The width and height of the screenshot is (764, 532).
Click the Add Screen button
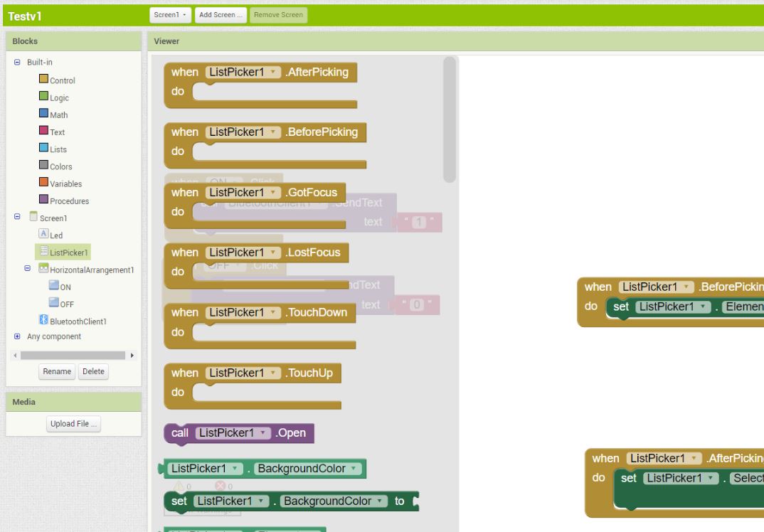coord(221,15)
